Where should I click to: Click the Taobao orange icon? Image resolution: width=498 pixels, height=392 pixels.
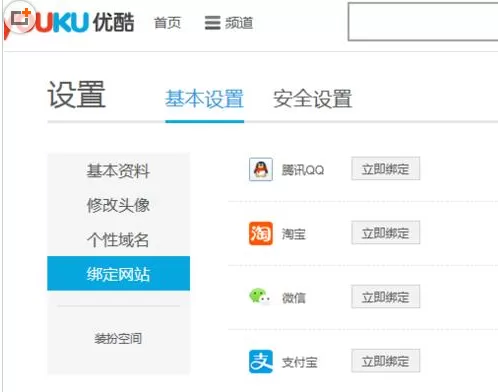point(261,233)
